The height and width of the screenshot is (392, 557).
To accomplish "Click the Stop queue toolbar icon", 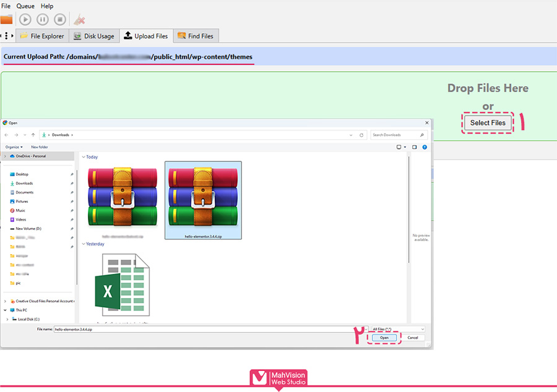I will (60, 20).
